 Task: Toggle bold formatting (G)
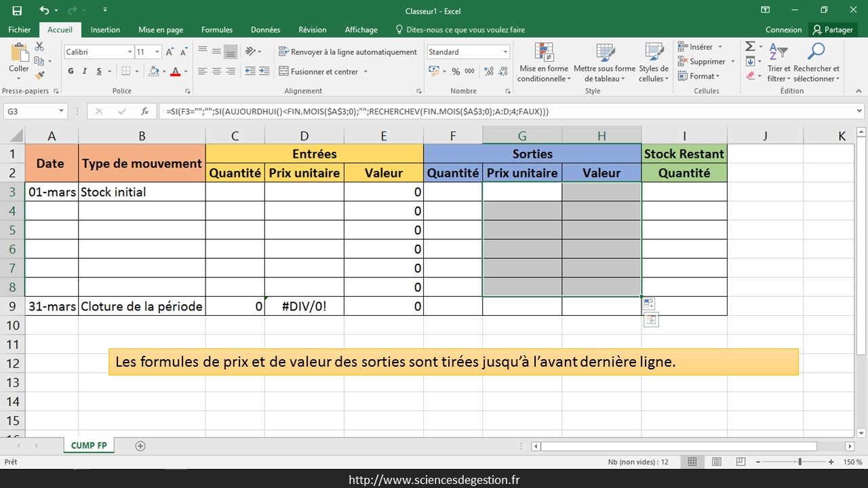[x=71, y=71]
